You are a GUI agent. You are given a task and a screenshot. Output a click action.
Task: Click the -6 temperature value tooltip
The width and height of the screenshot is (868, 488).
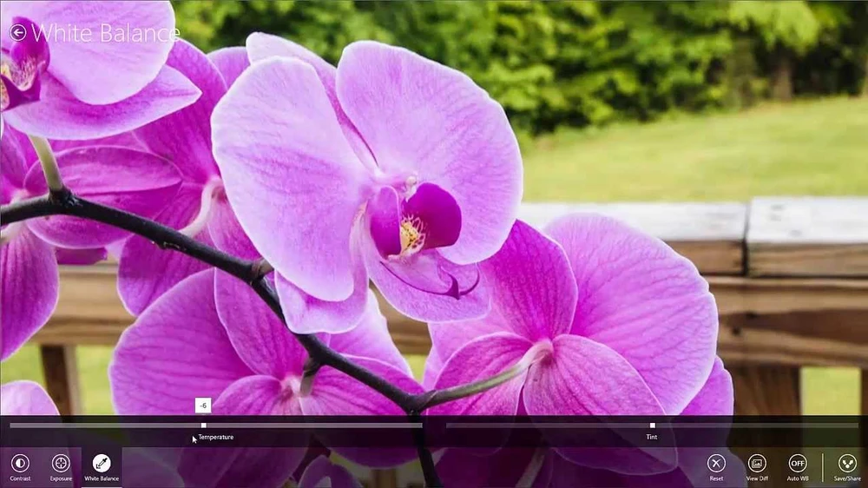(x=203, y=406)
